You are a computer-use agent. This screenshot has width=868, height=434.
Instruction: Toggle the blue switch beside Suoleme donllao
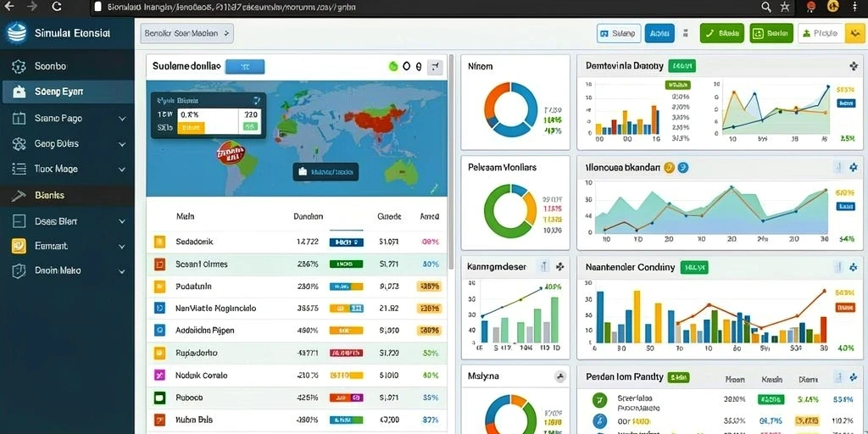[245, 67]
